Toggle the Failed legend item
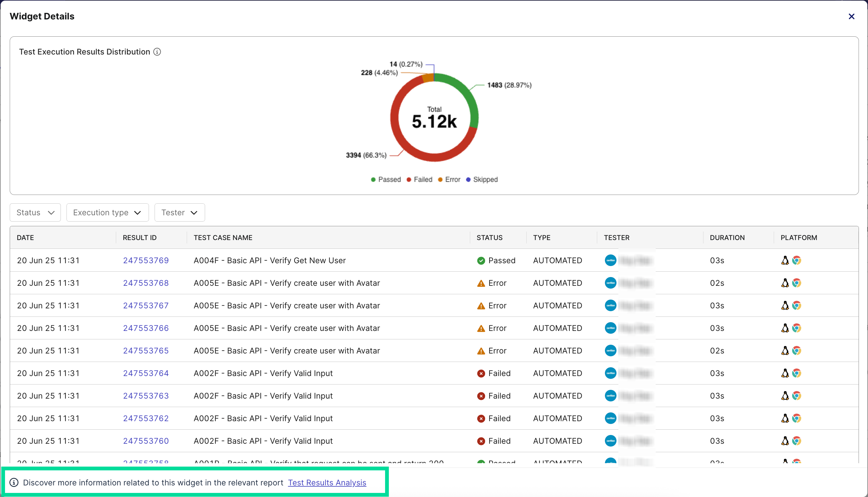This screenshot has height=497, width=868. coord(419,180)
